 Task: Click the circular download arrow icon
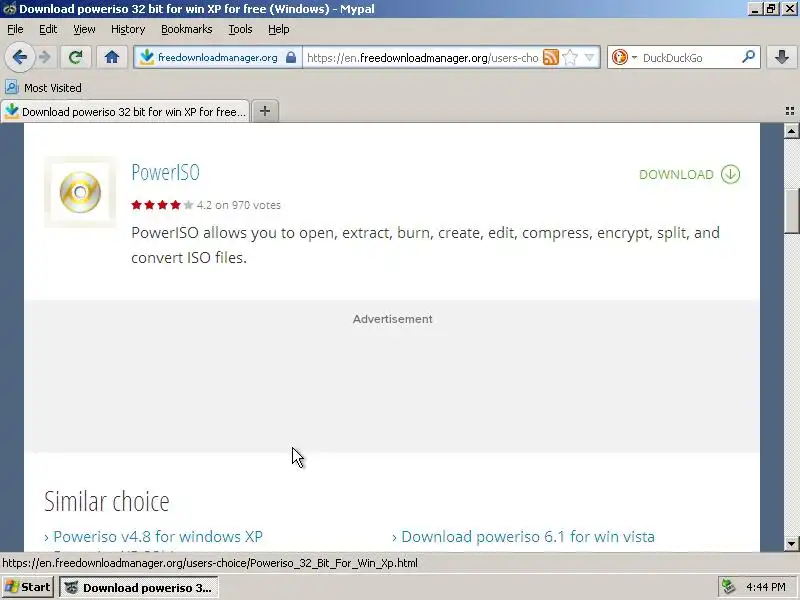point(730,174)
